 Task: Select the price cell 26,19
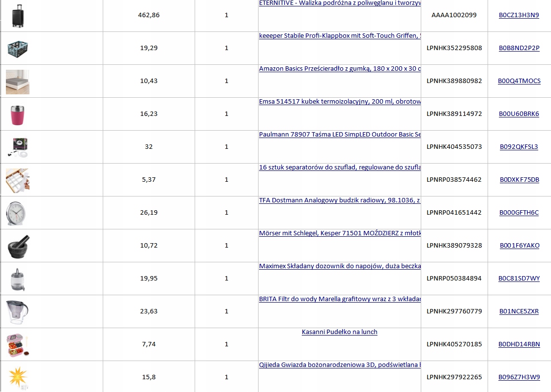tap(148, 213)
